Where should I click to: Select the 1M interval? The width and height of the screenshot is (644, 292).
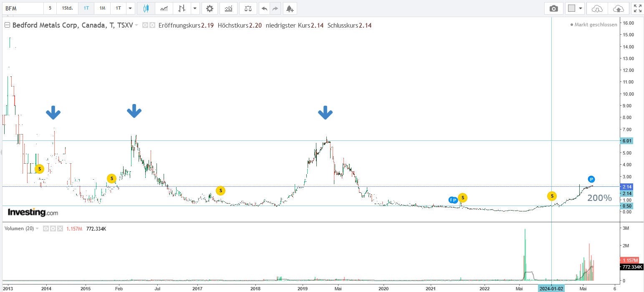pos(102,8)
